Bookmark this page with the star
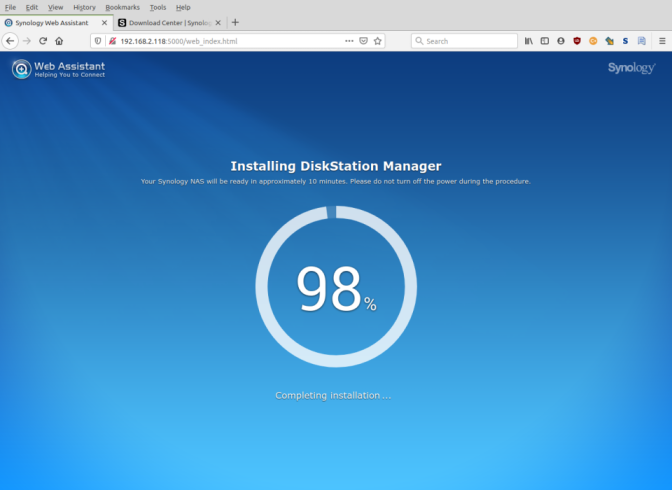This screenshot has height=490, width=672. tap(378, 41)
